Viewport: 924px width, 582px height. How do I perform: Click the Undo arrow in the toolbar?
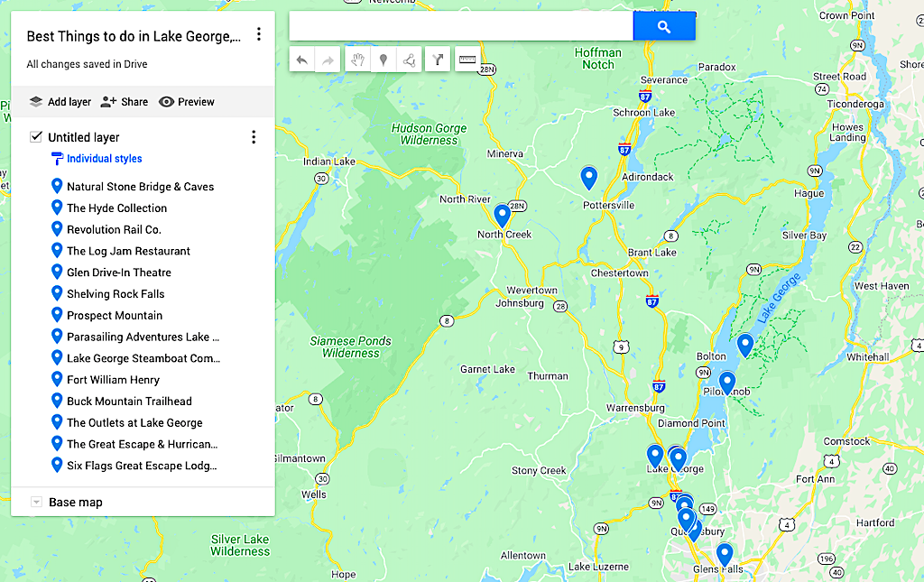301,60
